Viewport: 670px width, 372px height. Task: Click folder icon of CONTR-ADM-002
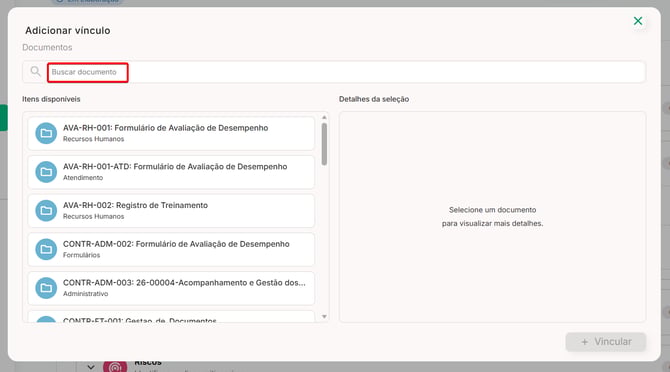tap(46, 249)
